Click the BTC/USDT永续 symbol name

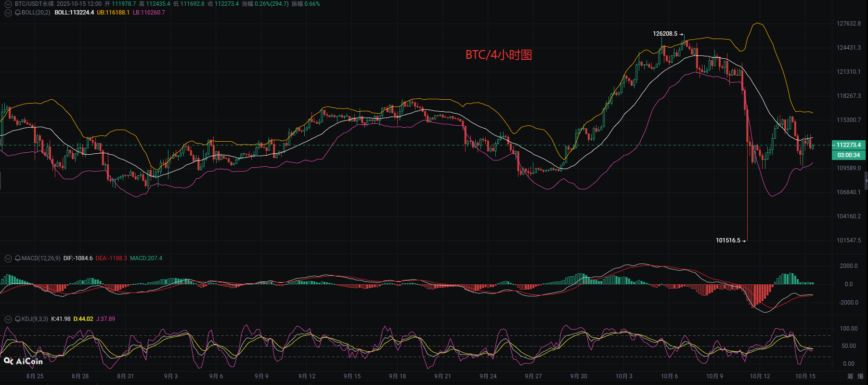tap(34, 4)
